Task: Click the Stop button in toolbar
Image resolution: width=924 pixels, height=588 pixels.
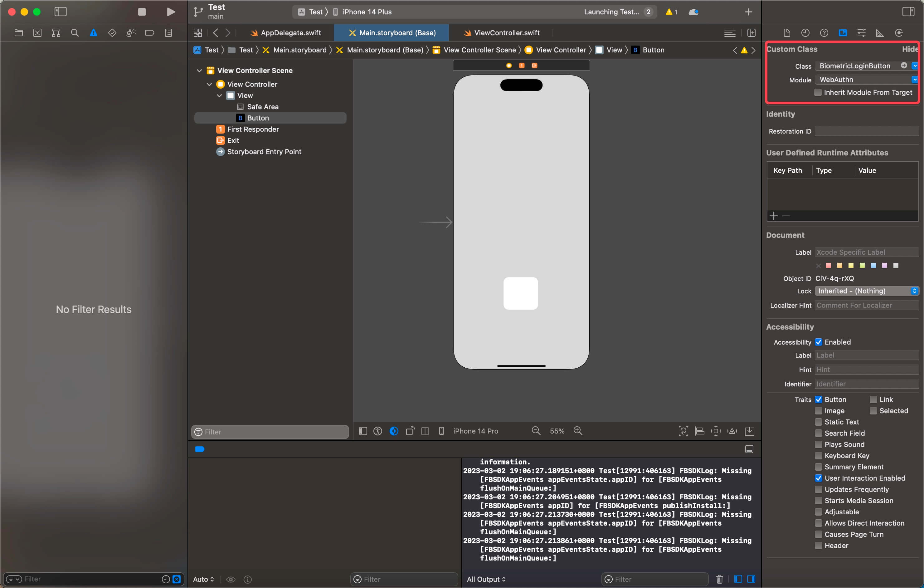Action: coord(142,12)
